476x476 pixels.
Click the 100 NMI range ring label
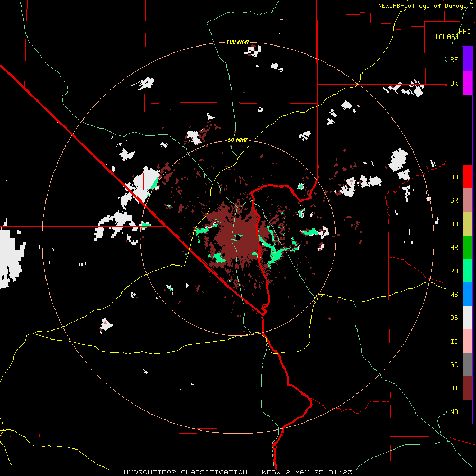click(237, 42)
